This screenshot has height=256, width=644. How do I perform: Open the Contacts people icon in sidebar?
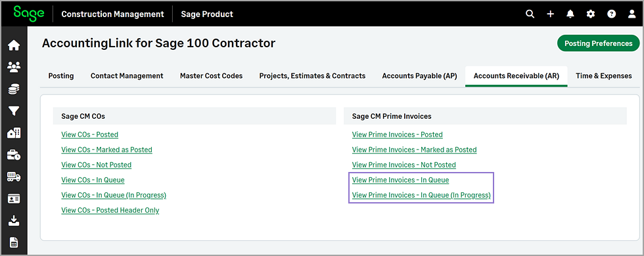pos(14,67)
